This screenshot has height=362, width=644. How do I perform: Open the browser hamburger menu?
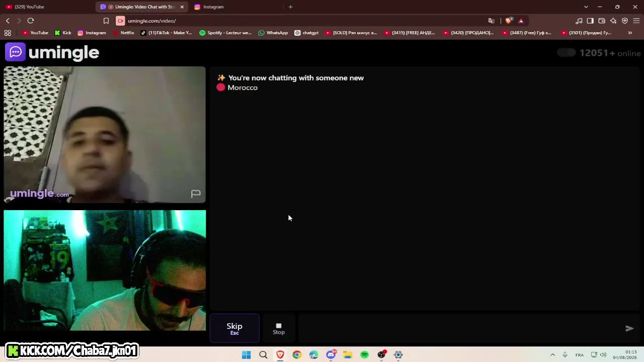point(636,21)
